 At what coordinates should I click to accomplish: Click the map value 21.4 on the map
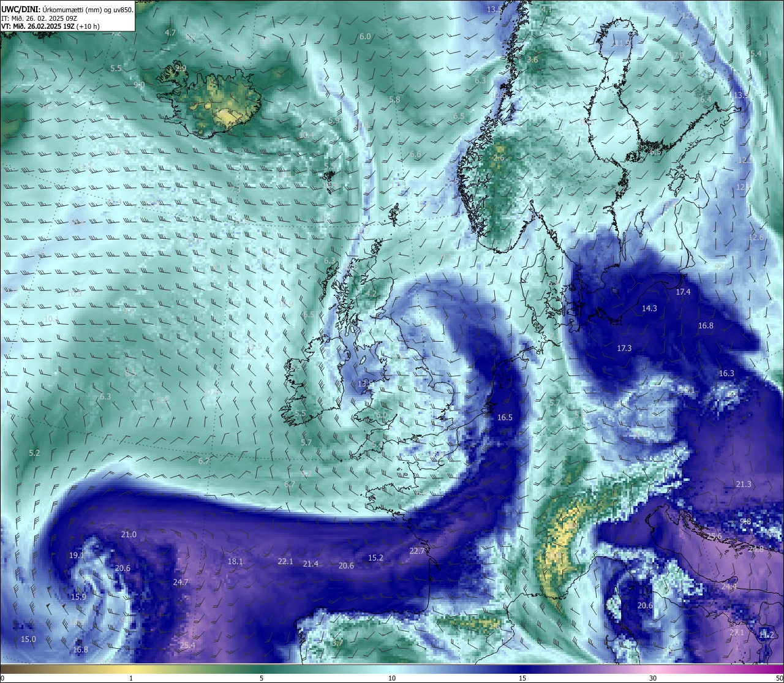(311, 564)
